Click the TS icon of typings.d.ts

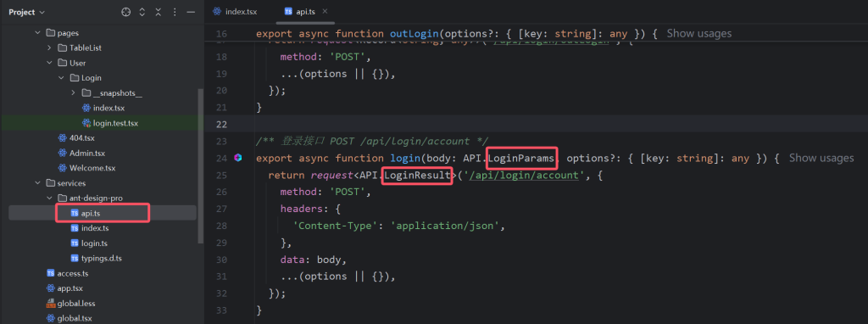tap(75, 258)
